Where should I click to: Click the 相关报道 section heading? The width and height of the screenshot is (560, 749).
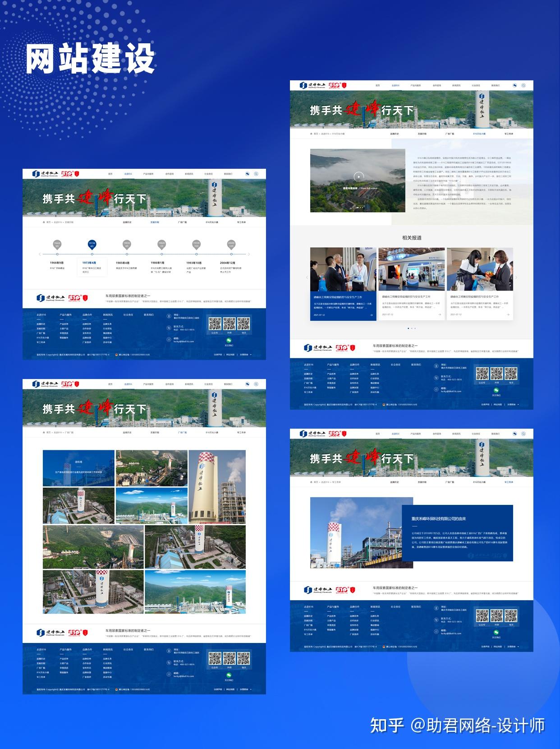[x=412, y=238]
